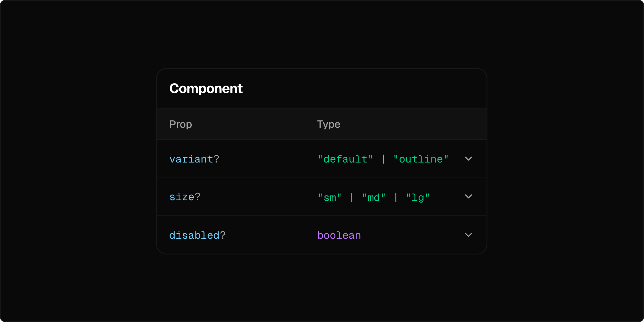Viewport: 644px width, 322px height.
Task: Click the question mark after variant
Action: click(216, 159)
